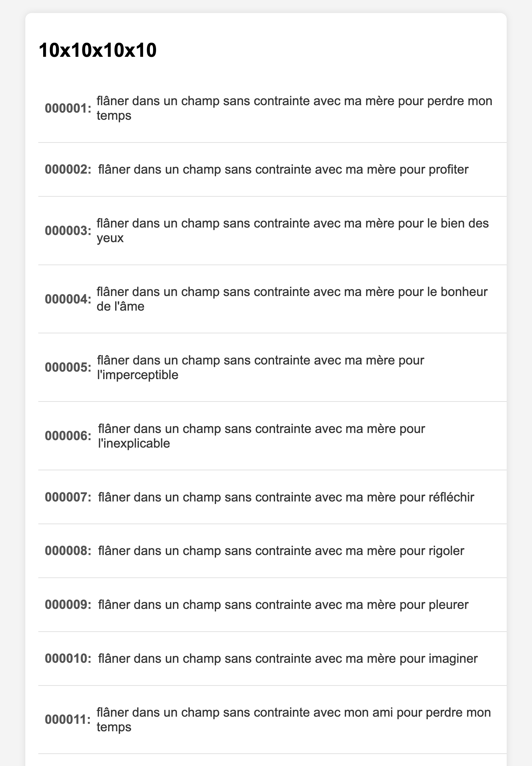Click the sentence containing "avec mon ami"
The height and width of the screenshot is (766, 532).
pyautogui.click(x=293, y=720)
